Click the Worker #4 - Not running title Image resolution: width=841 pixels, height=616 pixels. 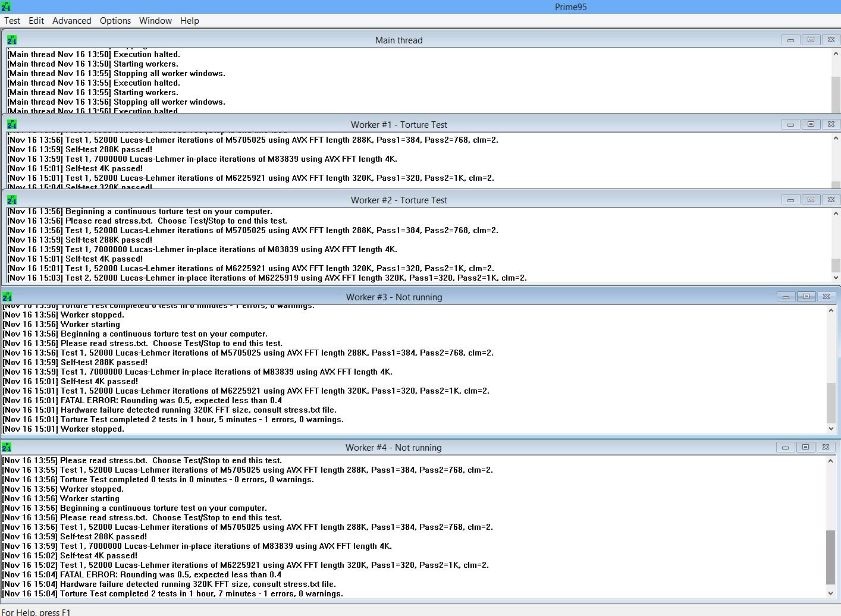coord(393,447)
